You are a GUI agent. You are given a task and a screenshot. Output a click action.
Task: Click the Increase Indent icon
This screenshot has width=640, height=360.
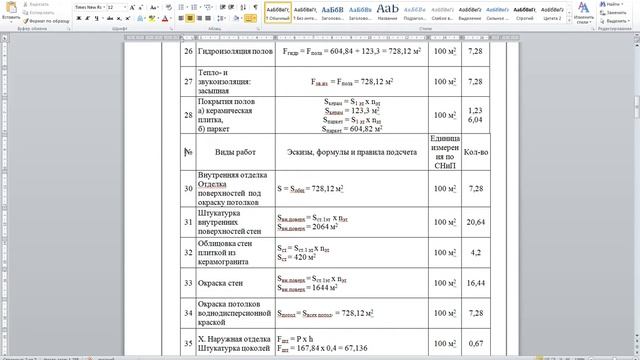(x=231, y=7)
